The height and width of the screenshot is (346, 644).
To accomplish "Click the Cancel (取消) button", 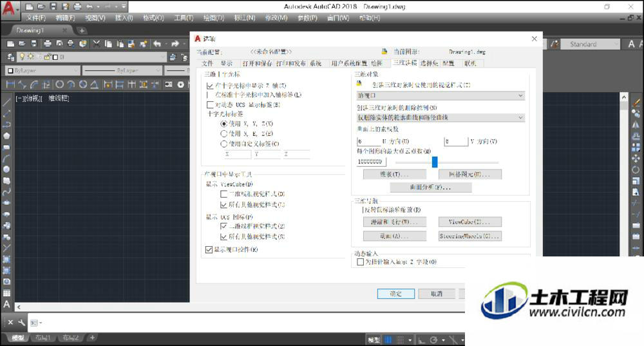I will click(437, 294).
